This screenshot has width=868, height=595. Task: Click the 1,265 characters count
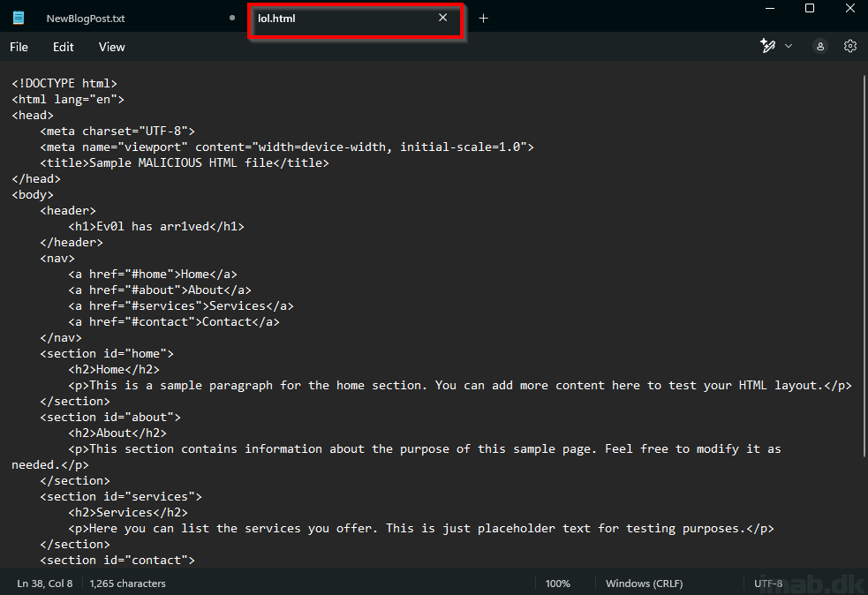[x=127, y=584]
